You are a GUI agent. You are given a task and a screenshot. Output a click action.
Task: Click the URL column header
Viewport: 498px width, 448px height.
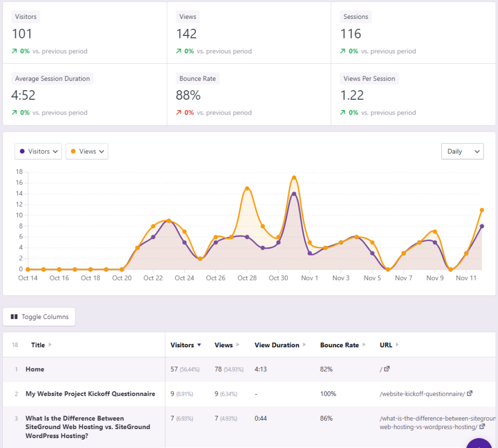386,344
